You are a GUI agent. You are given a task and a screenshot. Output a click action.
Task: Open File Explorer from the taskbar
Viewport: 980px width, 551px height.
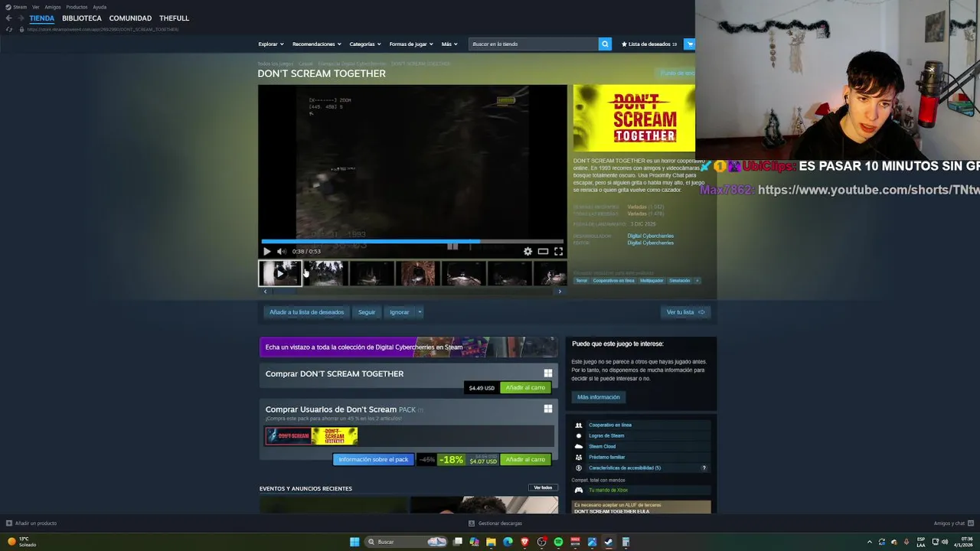tap(491, 542)
